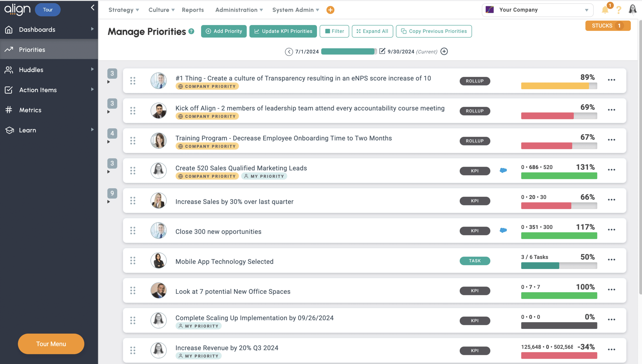The width and height of the screenshot is (642, 364).
Task: Click the Copy Previous Priorities button
Action: [x=434, y=31]
